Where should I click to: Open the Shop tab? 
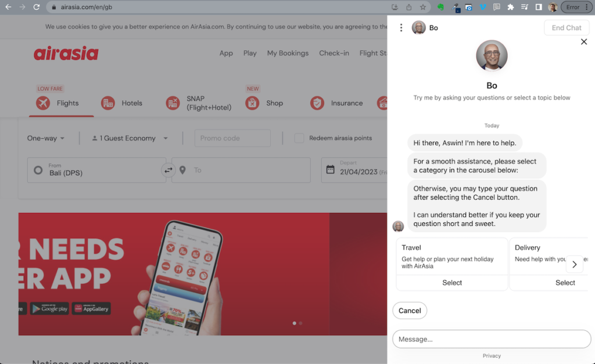point(264,103)
